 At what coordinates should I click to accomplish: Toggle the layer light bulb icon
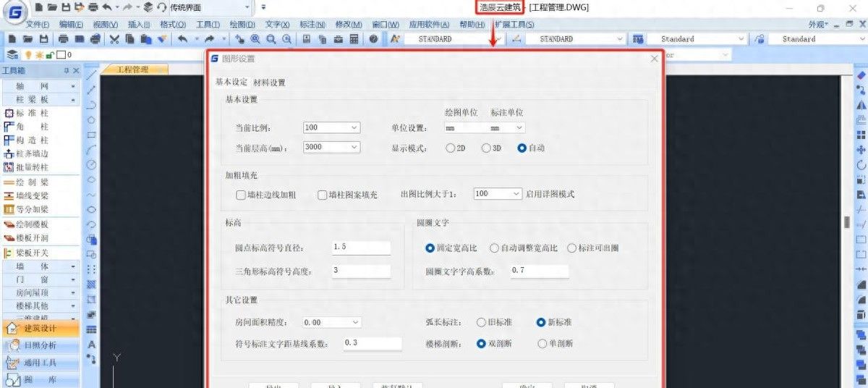click(29, 55)
